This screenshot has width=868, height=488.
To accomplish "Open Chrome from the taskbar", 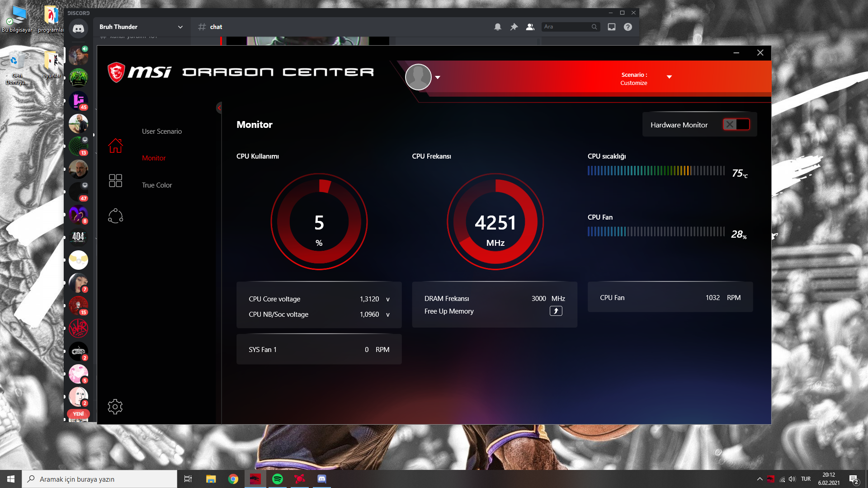I will click(x=233, y=479).
